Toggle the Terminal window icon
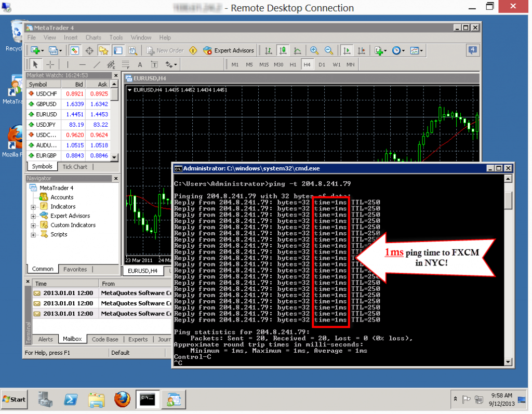This screenshot has width=532, height=414. point(118,51)
